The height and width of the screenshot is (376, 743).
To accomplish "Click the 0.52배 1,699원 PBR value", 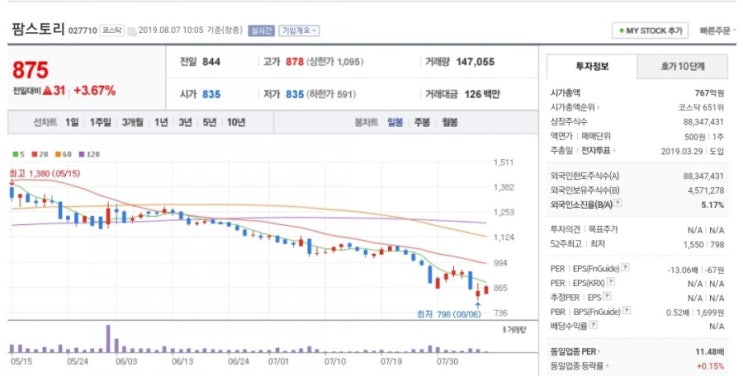I will tap(695, 312).
